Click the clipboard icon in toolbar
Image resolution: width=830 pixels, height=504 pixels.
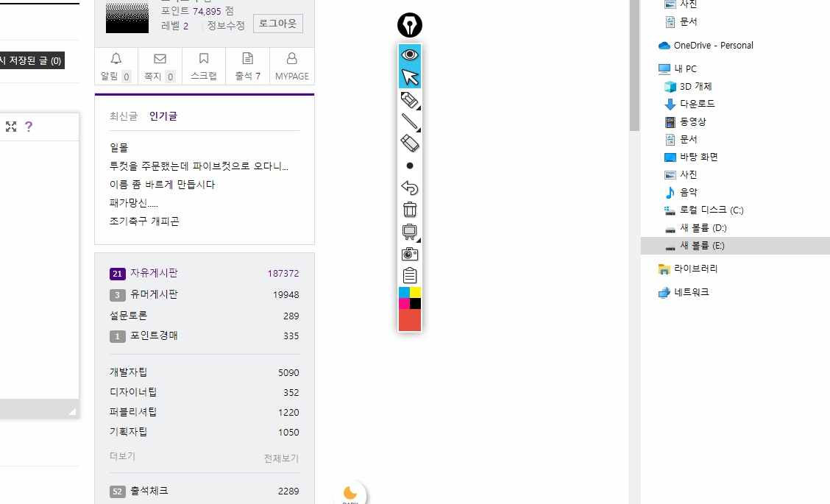[x=410, y=276]
